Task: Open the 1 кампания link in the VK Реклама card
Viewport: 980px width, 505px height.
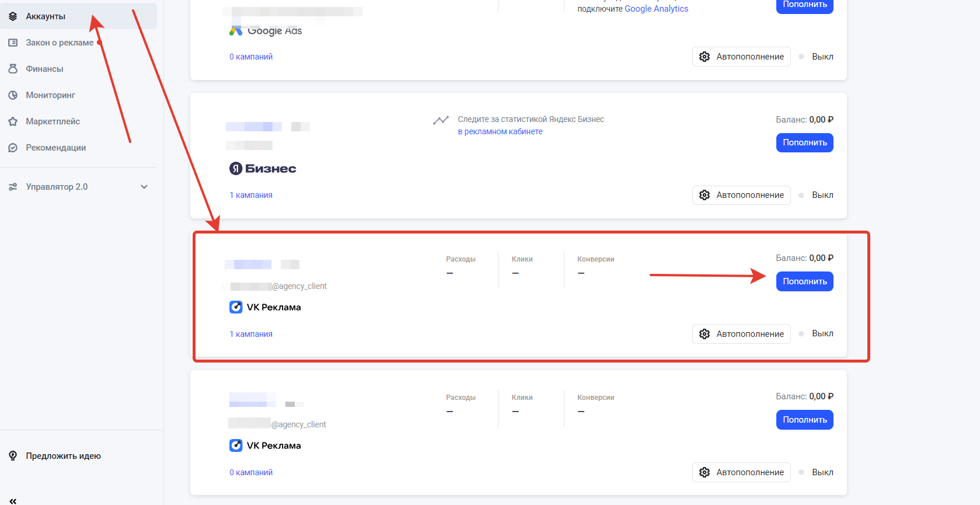Action: click(251, 334)
